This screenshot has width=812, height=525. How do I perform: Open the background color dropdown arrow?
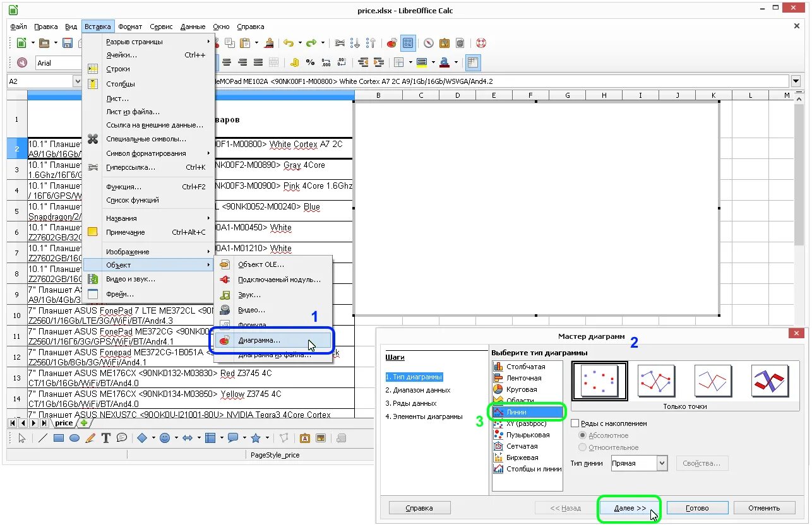(x=433, y=62)
